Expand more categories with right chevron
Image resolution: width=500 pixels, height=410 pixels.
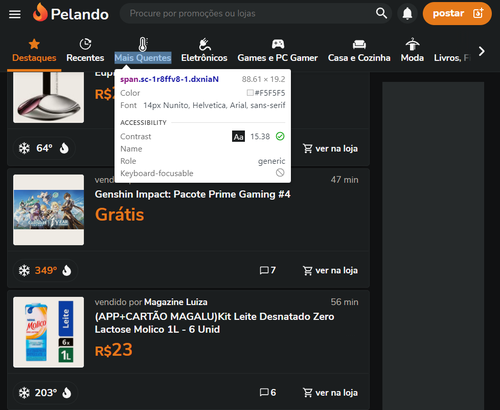click(481, 51)
